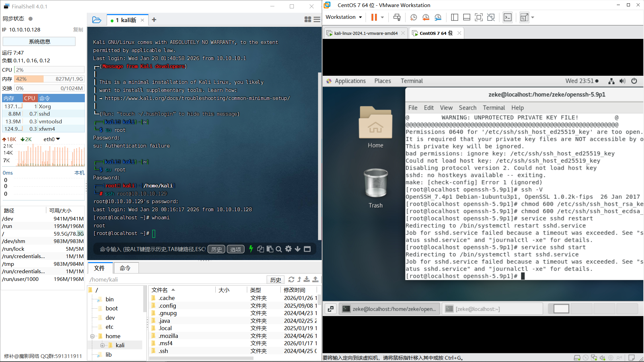Viewport: 644px width, 362px height.
Task: Toggle grid layout view in FinalShell
Action: coord(308,20)
